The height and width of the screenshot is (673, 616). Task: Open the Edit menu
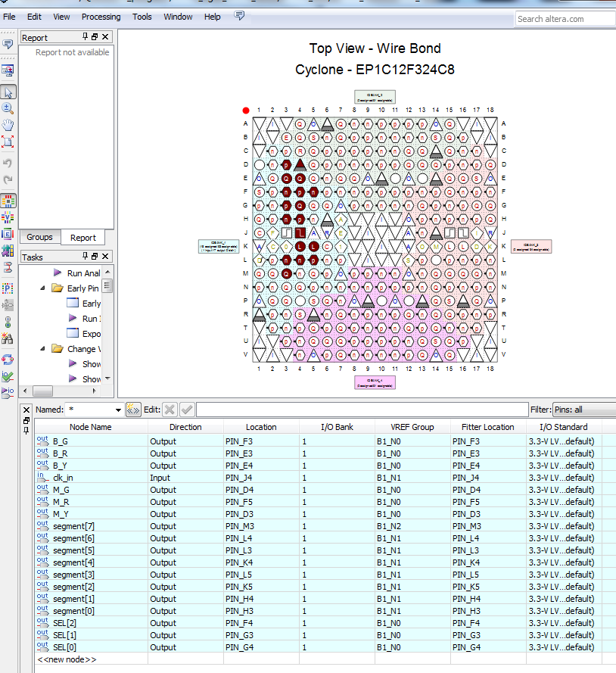click(x=34, y=17)
